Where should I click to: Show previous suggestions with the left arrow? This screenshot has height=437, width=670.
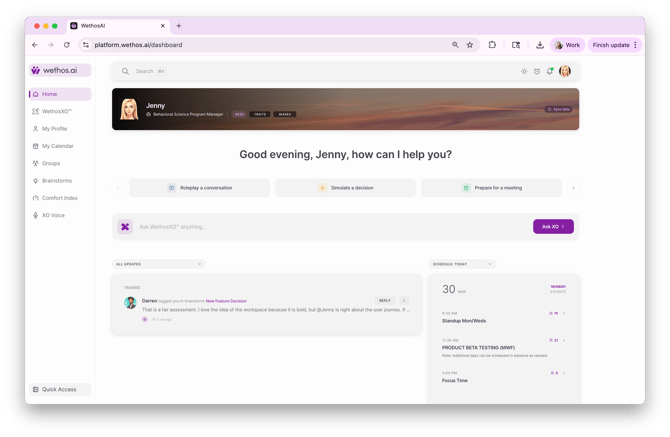pos(118,188)
